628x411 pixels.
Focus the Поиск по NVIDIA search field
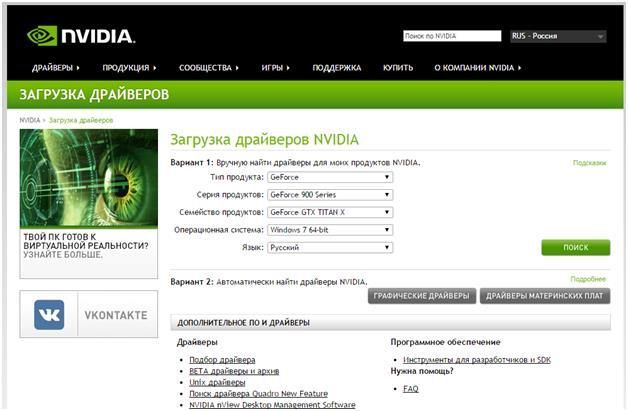coord(452,36)
